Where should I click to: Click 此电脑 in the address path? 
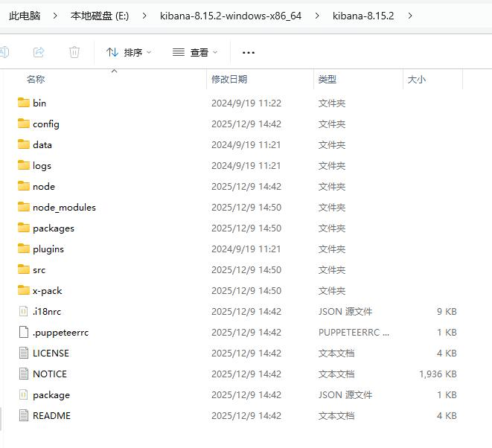point(25,16)
